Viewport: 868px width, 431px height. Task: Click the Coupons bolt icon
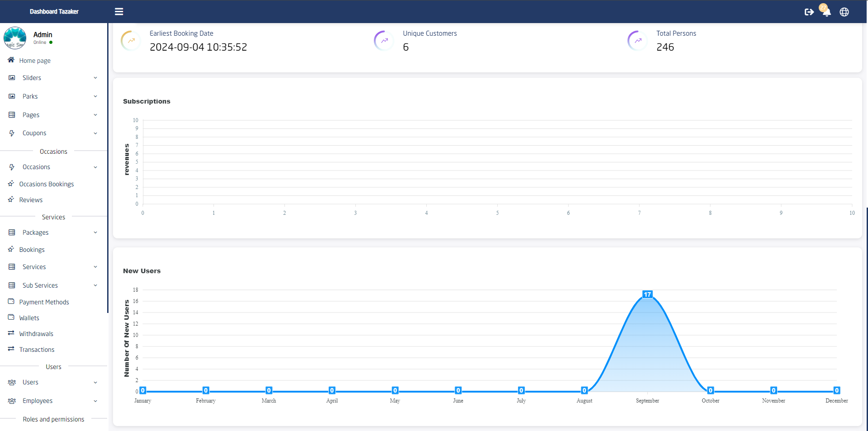(12, 133)
